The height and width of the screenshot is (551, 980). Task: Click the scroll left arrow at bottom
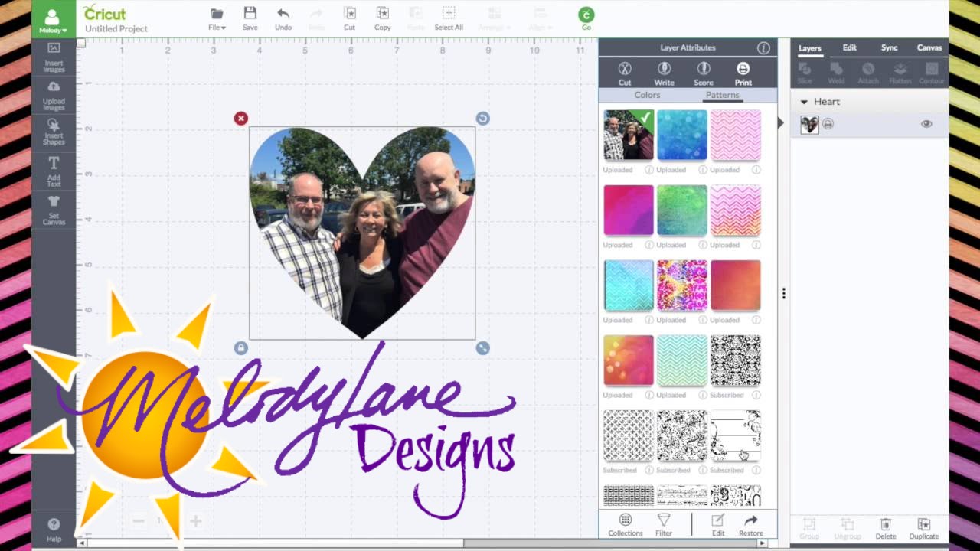[x=82, y=543]
